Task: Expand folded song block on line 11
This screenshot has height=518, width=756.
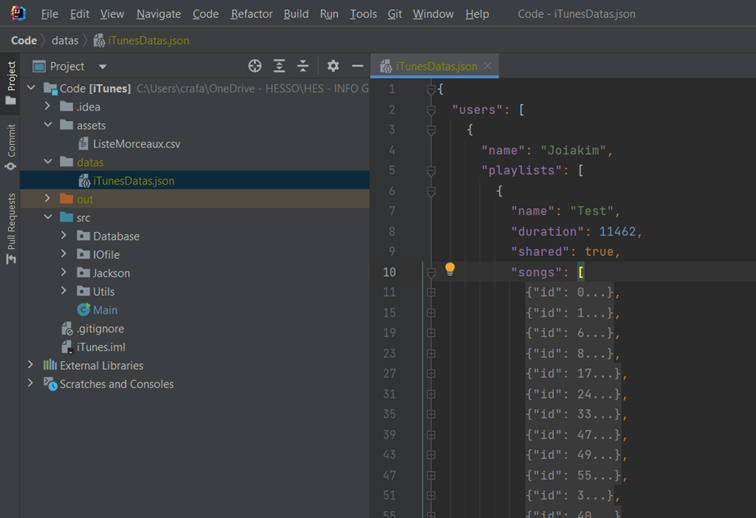Action: coord(431,292)
